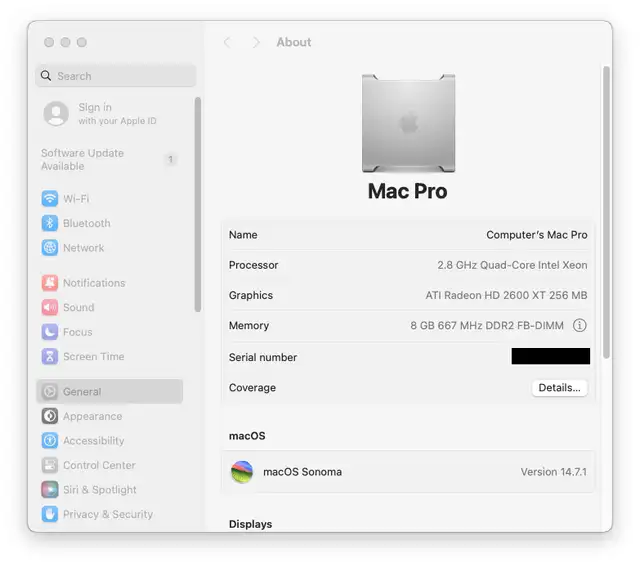This screenshot has width=640, height=566.
Task: Click the Focus label in sidebar
Action: point(78,332)
